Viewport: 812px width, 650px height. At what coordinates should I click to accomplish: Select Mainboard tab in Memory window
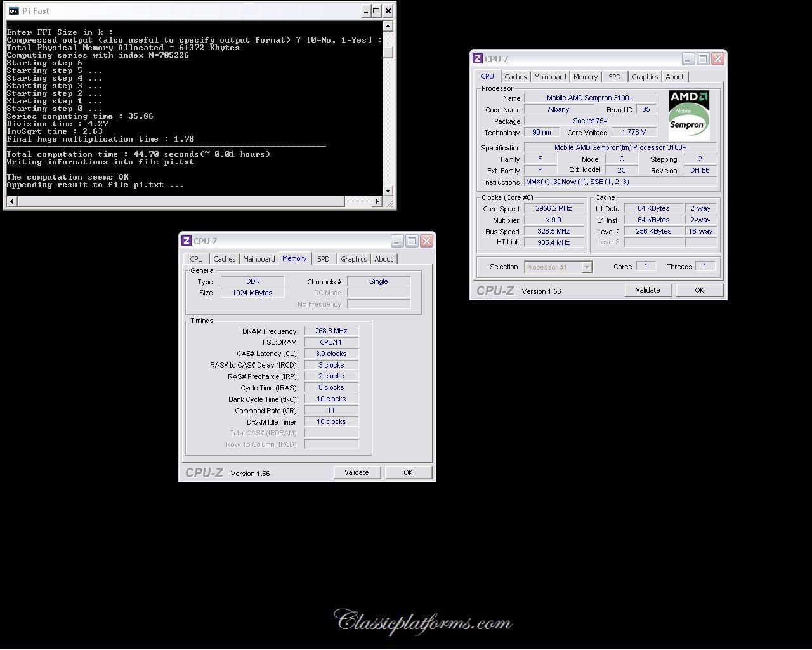[259, 259]
